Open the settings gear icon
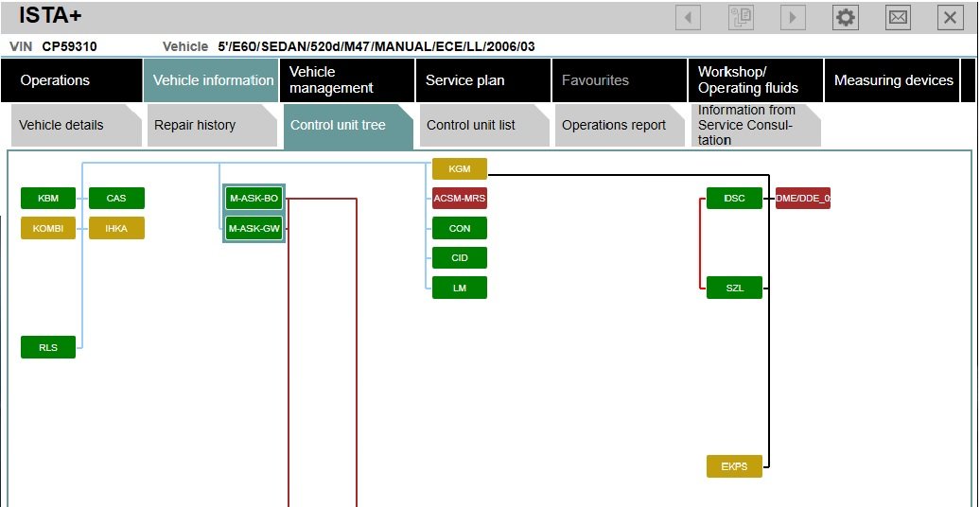980x507 pixels. [845, 17]
